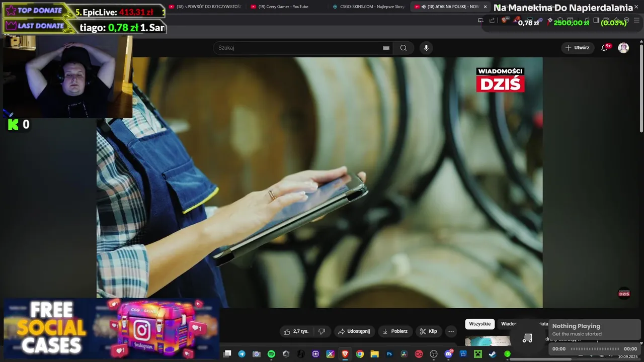Image resolution: width=644 pixels, height=362 pixels.
Task: Like the video showing 2,7 tys.
Action: point(296,331)
